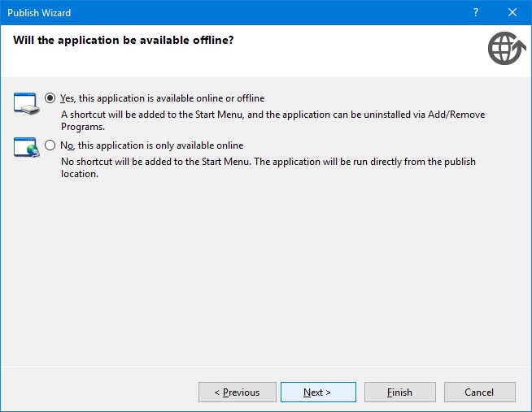The height and width of the screenshot is (412, 532).
Task: Open help via the question mark icon
Action: point(476,12)
